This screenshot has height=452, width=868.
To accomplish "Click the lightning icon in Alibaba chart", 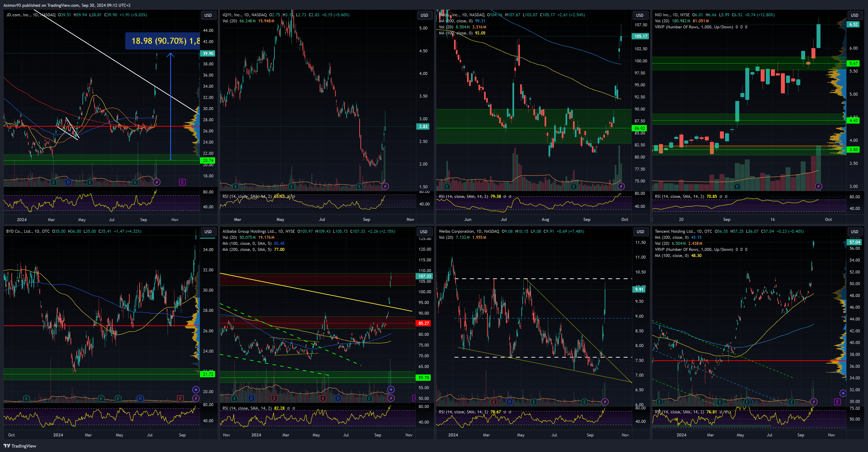I will 391,398.
